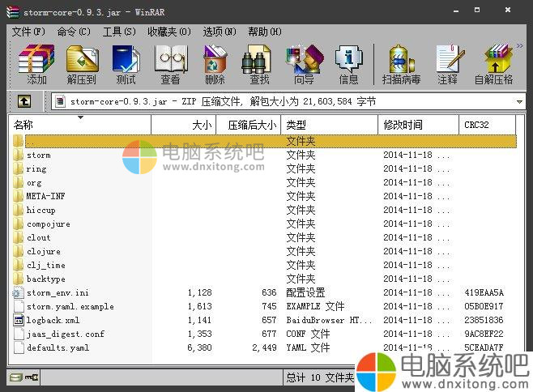
Task: Select the clout folder
Action: point(265,237)
